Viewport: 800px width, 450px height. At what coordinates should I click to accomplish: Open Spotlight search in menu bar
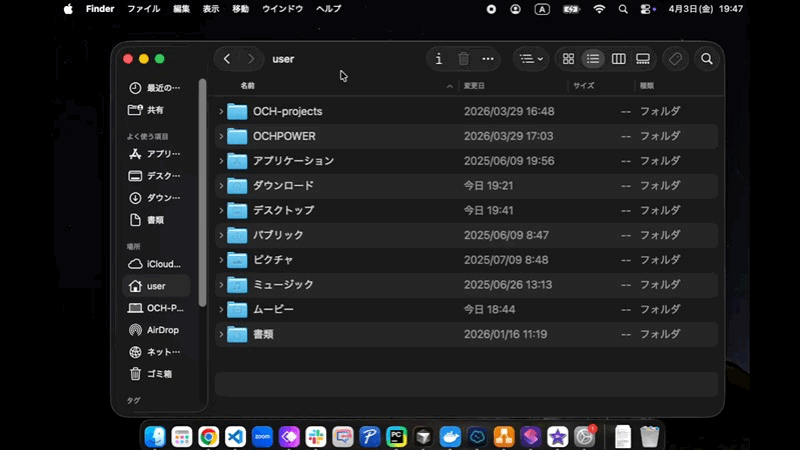[x=623, y=9]
